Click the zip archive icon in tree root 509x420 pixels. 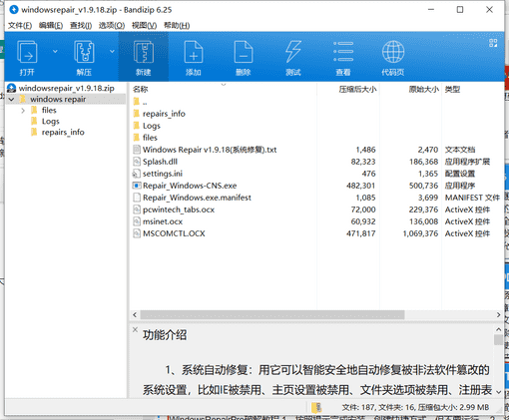(x=12, y=88)
